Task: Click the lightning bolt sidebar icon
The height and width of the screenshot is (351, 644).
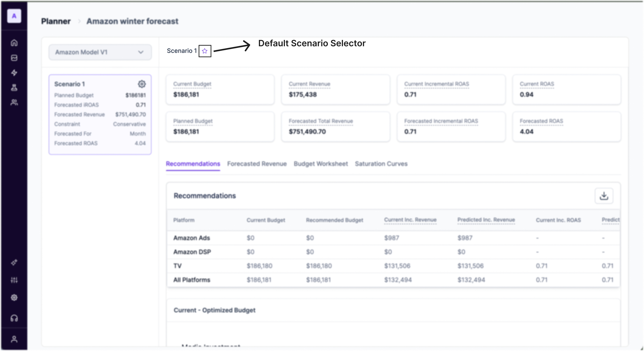Action: tap(14, 73)
